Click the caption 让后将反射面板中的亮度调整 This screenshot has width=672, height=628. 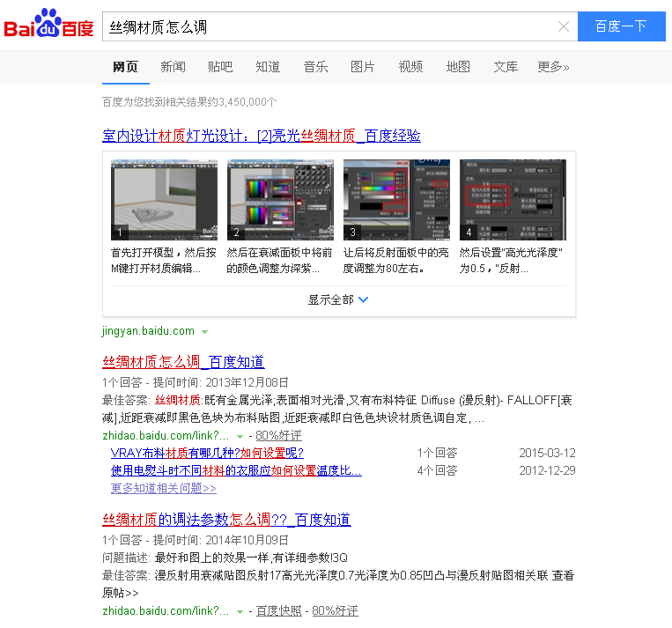tap(396, 260)
